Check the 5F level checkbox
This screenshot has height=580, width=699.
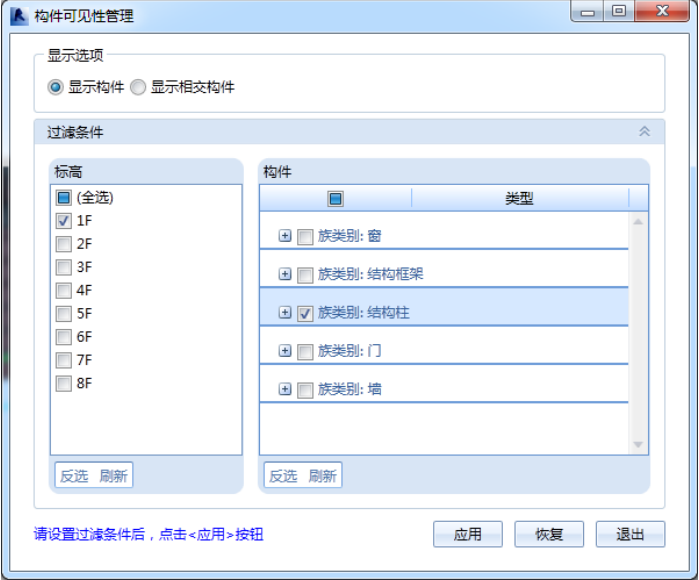(x=63, y=313)
